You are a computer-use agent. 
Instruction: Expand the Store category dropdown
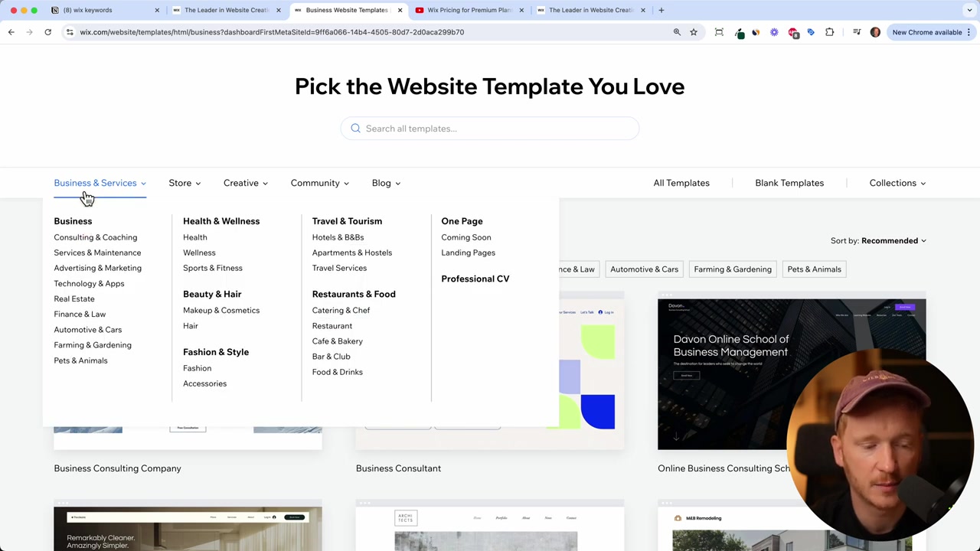point(185,183)
